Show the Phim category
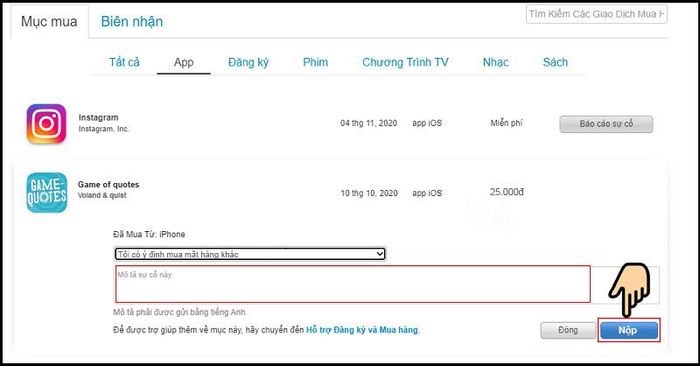 click(x=315, y=62)
